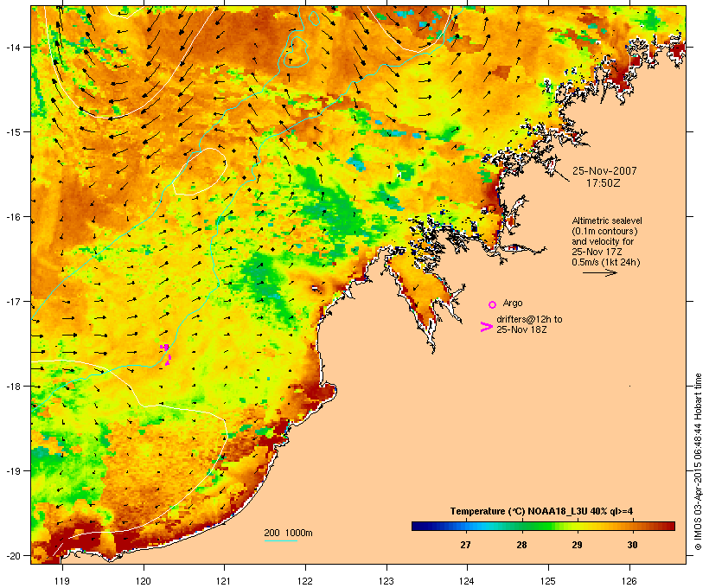The width and height of the screenshot is (709, 588).
Task: Click the 120 longitude axis label
Action: click(x=144, y=581)
